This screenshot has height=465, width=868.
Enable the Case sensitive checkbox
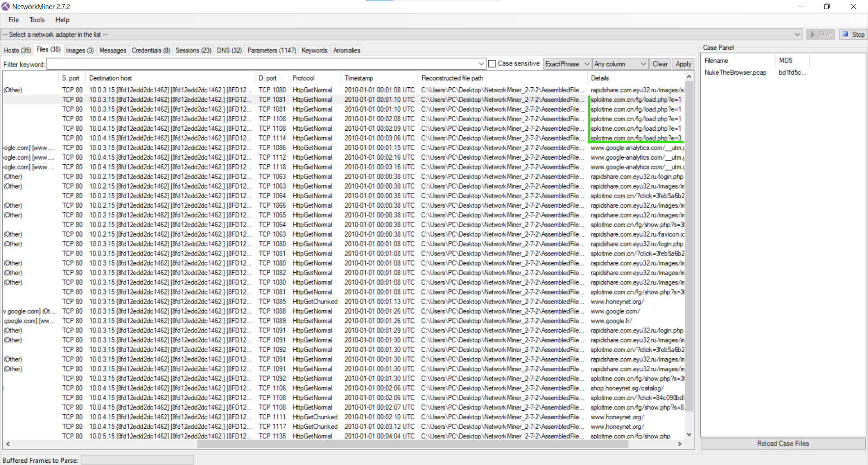pyautogui.click(x=492, y=64)
